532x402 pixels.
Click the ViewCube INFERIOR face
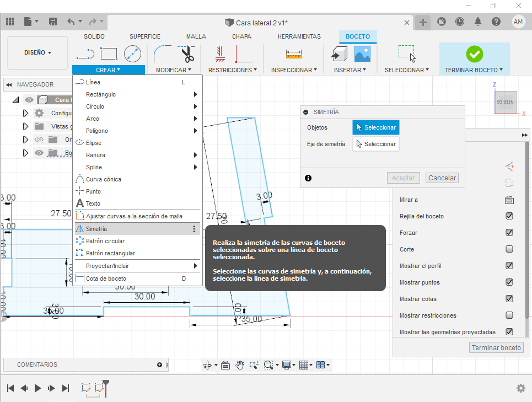(506, 102)
